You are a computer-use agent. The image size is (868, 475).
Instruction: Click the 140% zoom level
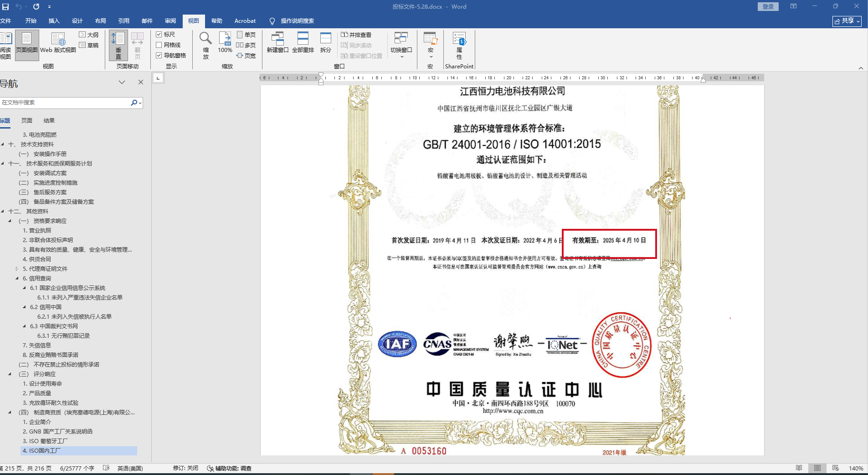coord(856,468)
